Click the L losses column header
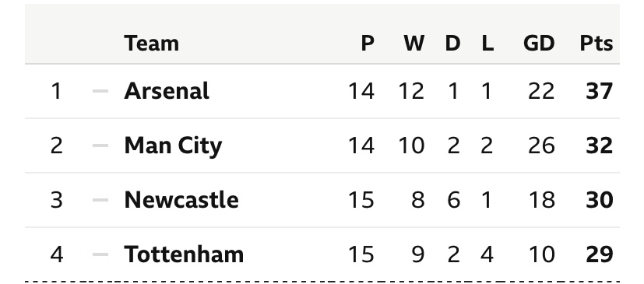 487,43
